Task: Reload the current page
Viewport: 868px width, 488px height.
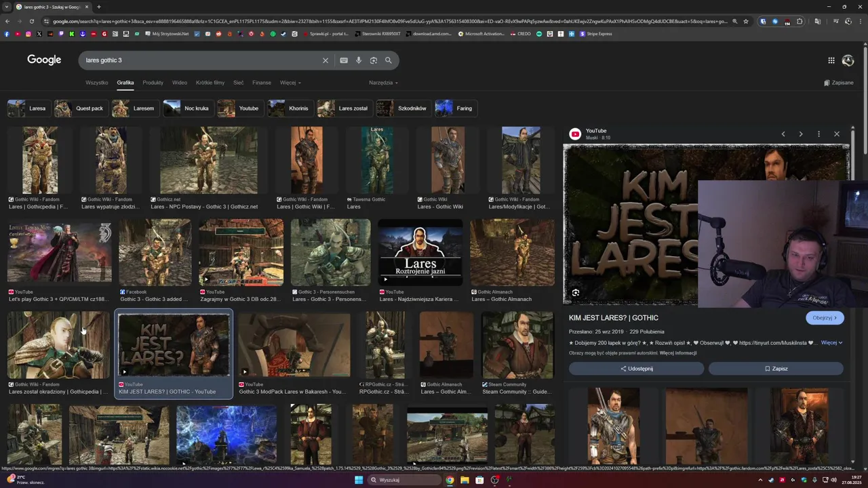Action: 32,21
